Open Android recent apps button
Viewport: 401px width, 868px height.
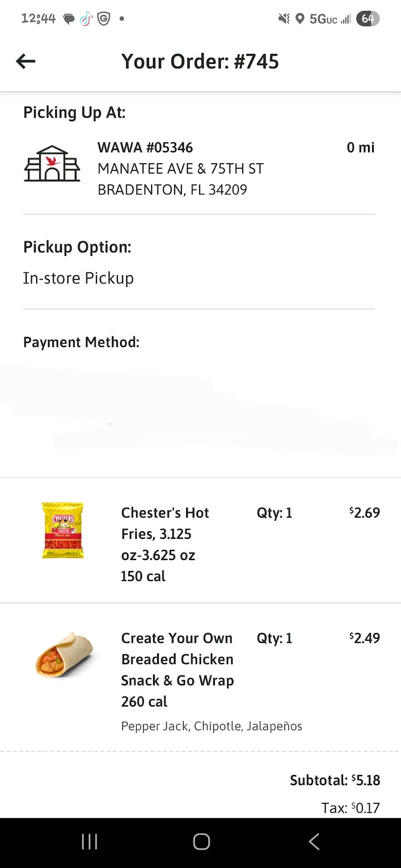tap(89, 842)
